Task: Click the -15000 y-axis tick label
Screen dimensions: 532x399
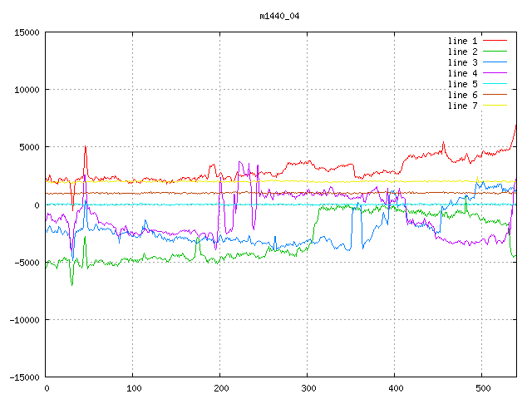Action: point(23,377)
